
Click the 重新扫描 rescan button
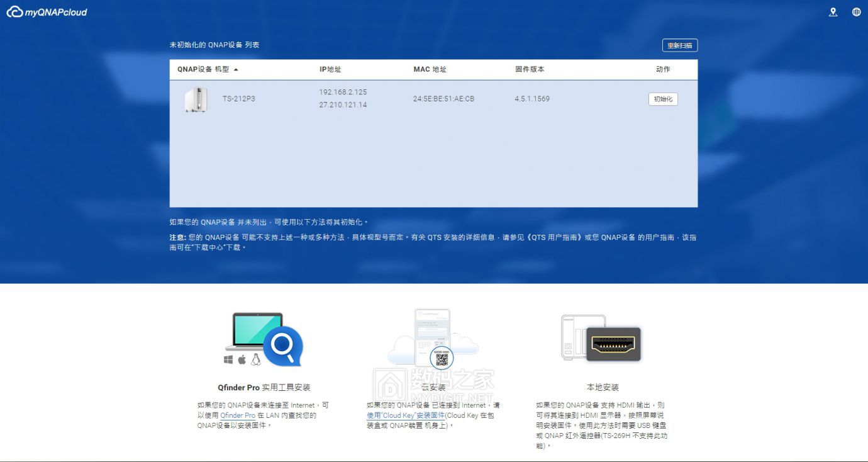point(680,45)
